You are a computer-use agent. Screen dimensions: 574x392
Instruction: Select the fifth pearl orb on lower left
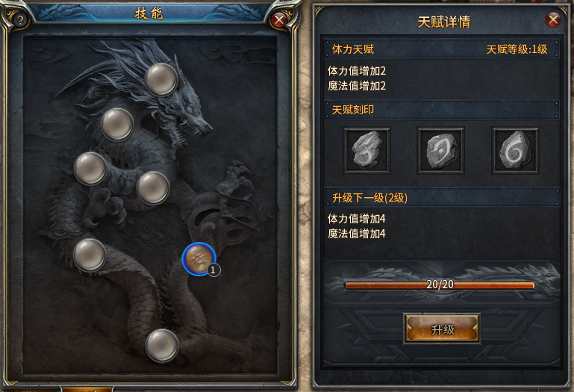point(90,255)
